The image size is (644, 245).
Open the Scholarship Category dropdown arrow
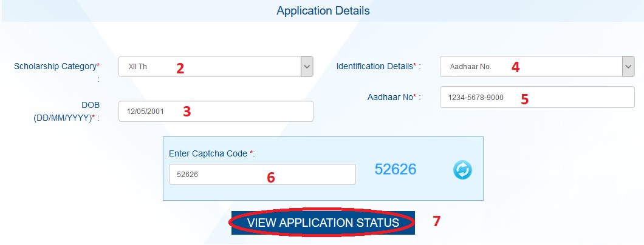pos(307,67)
